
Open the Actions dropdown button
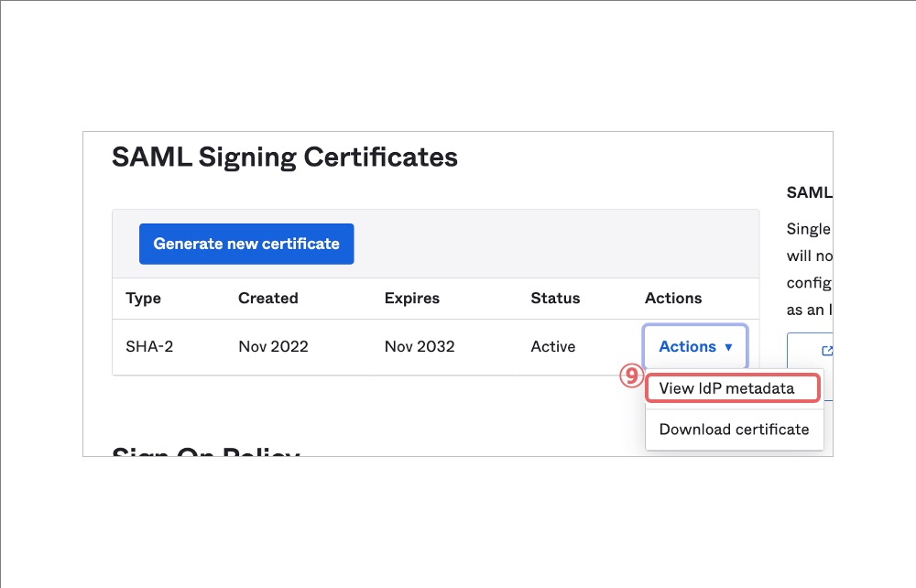coord(695,346)
